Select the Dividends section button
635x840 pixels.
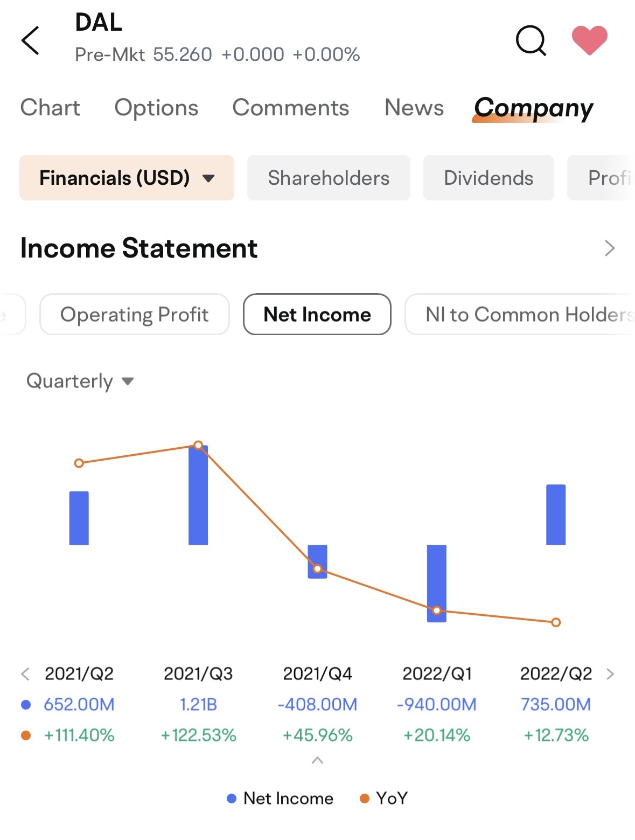(489, 178)
